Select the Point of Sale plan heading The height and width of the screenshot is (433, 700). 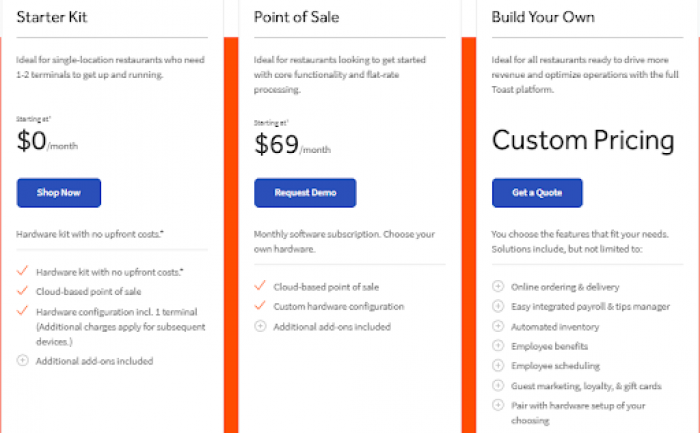click(x=296, y=17)
